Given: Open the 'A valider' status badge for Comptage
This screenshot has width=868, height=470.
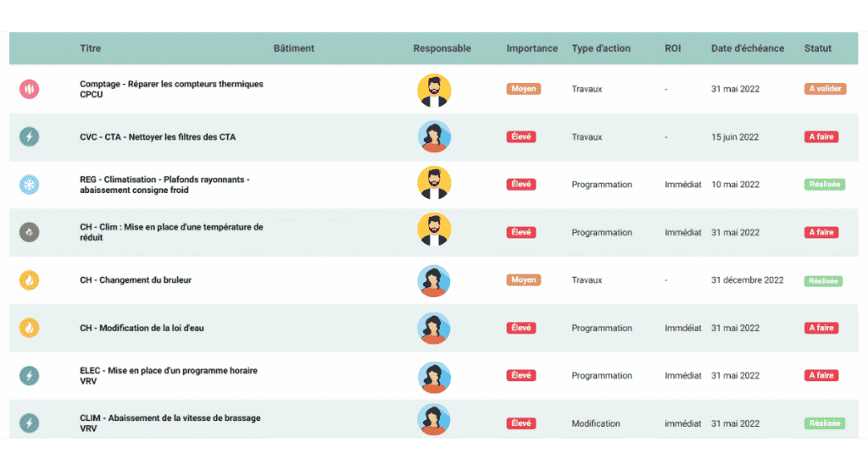Looking at the screenshot, I should (x=824, y=89).
